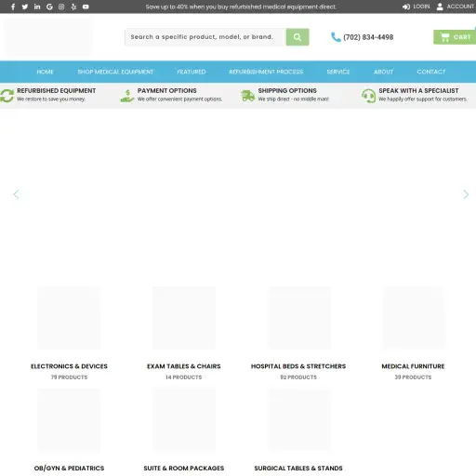Image resolution: width=476 pixels, height=476 pixels.
Task: Open the Home menu item
Action: point(45,72)
